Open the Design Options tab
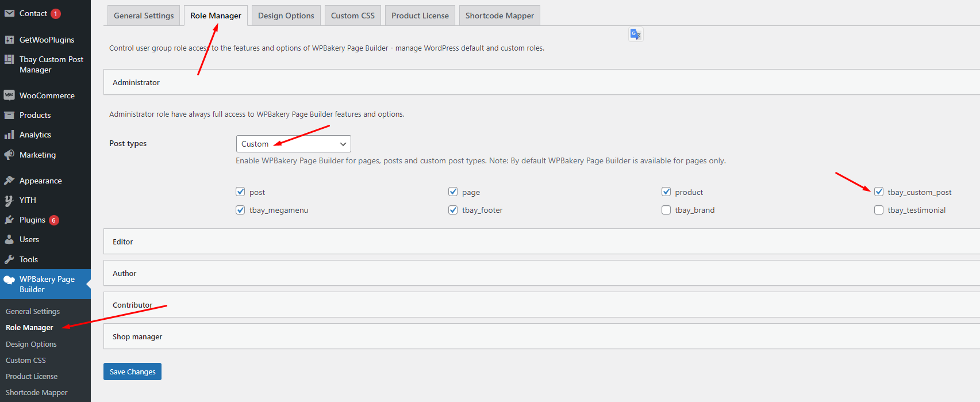 pos(286,16)
